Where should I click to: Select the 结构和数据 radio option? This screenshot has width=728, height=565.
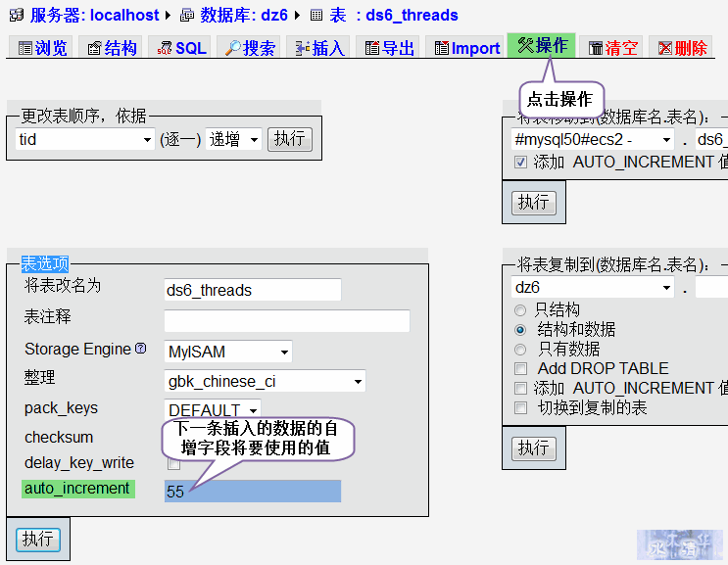coord(520,330)
